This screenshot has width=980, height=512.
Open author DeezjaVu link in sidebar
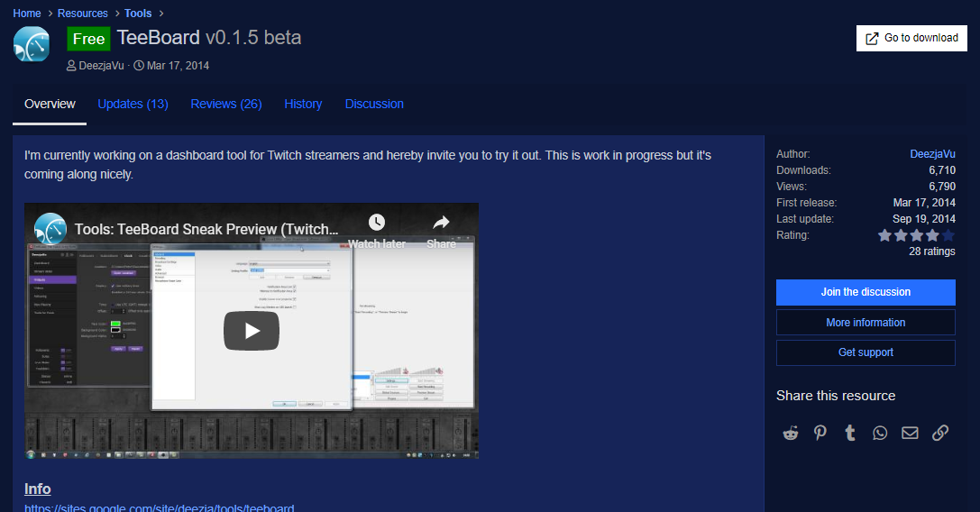(x=932, y=154)
